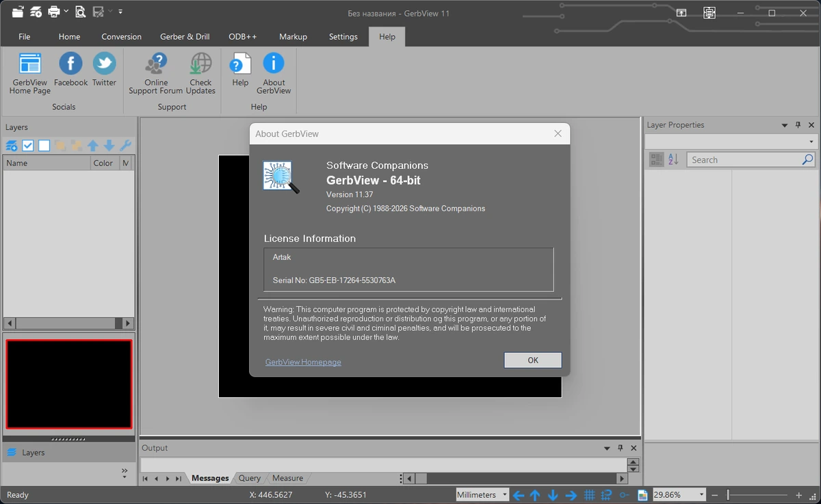The height and width of the screenshot is (504, 821).
Task: Click Layers list horizontal scrollbar
Action: (x=68, y=323)
